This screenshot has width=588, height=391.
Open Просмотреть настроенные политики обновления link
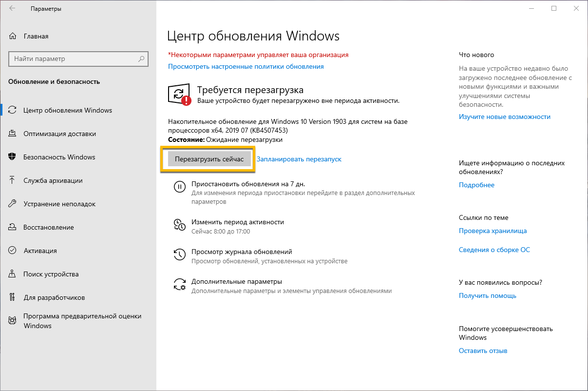pyautogui.click(x=246, y=66)
